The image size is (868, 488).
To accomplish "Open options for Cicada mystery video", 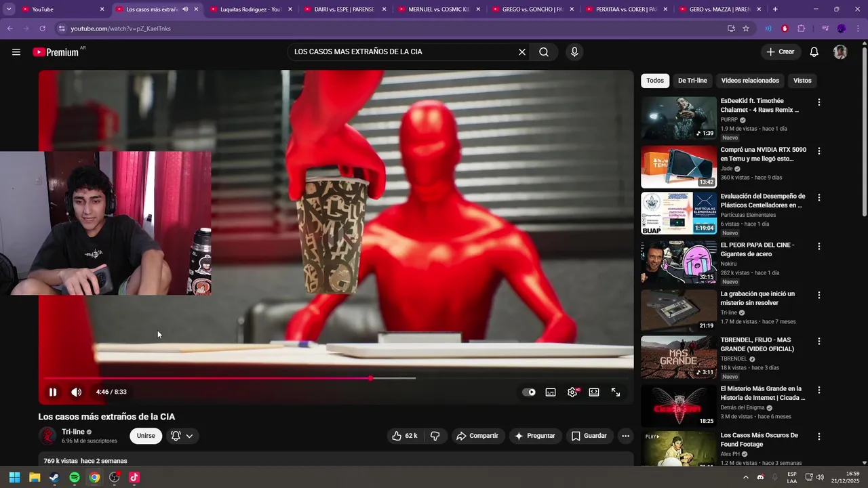I will [x=819, y=390].
